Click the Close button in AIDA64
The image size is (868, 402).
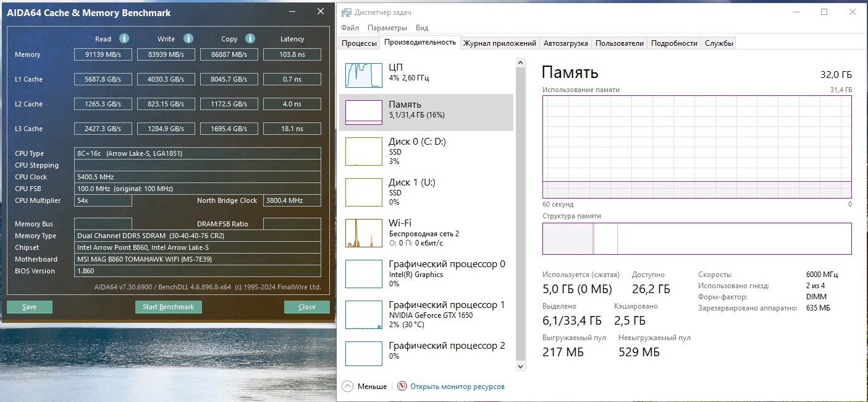[307, 307]
